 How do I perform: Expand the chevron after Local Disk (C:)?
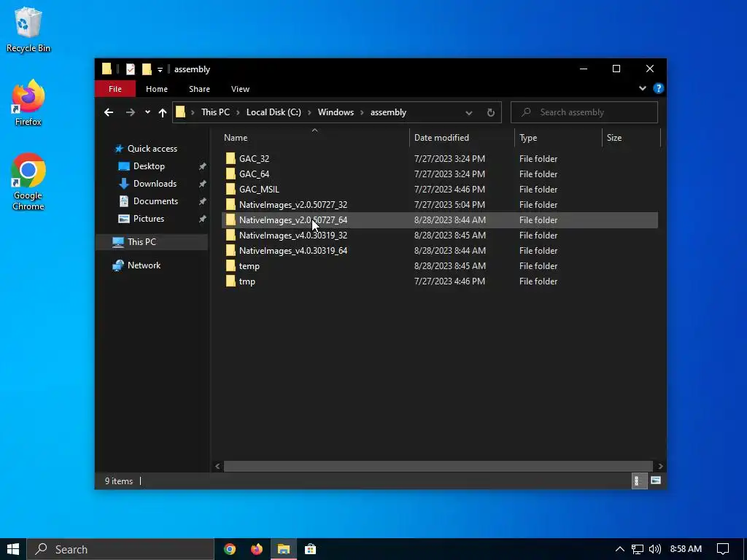pyautogui.click(x=309, y=112)
